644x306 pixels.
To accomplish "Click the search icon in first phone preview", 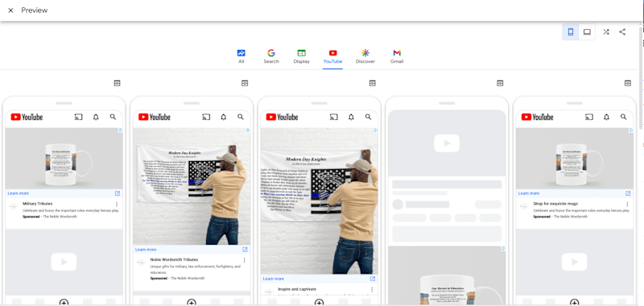I will tap(113, 117).
